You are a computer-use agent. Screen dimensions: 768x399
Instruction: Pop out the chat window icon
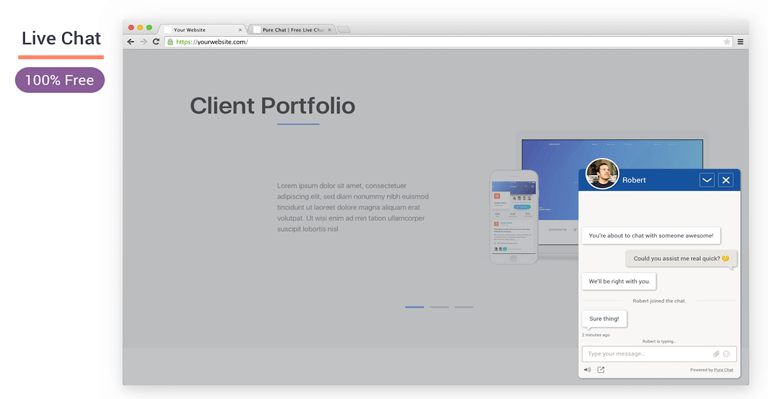coord(601,370)
